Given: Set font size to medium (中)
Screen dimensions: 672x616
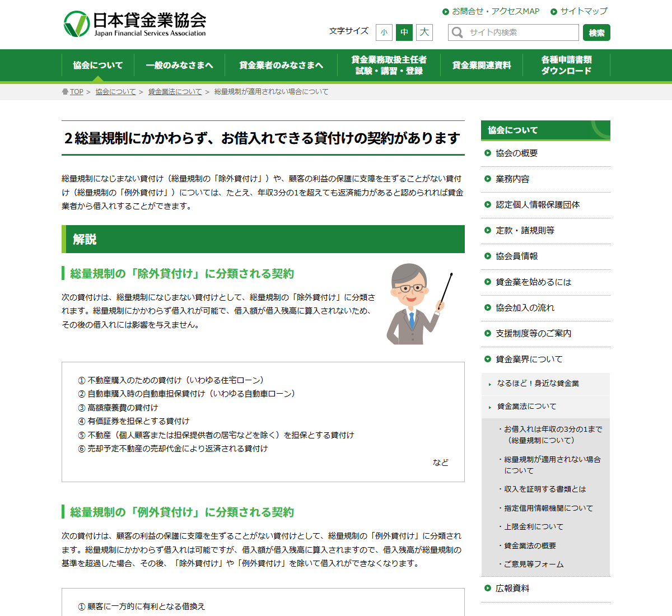Looking at the screenshot, I should (x=404, y=32).
